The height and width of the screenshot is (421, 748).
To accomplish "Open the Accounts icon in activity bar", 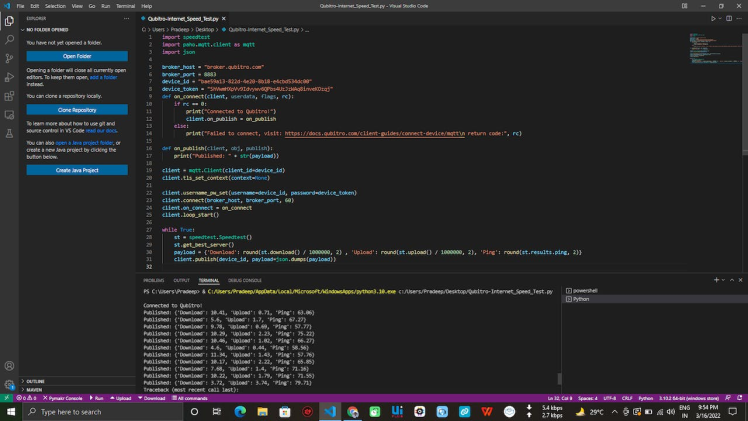I will pyautogui.click(x=9, y=366).
